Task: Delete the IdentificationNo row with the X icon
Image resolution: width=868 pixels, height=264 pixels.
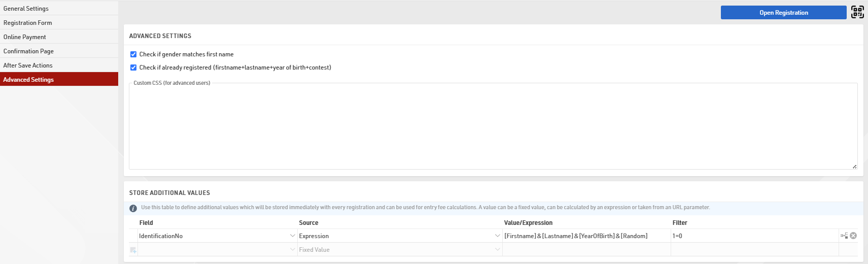Action: (x=853, y=236)
